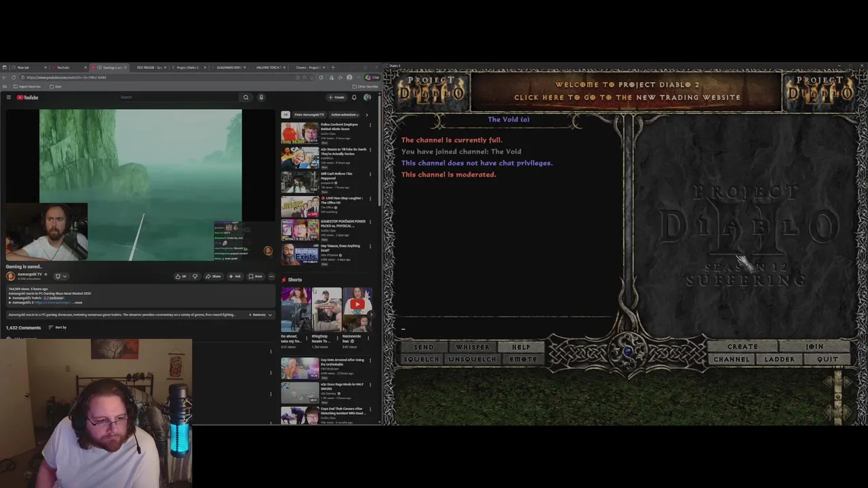Click QUIT in the Diablo lobby

coord(827,359)
